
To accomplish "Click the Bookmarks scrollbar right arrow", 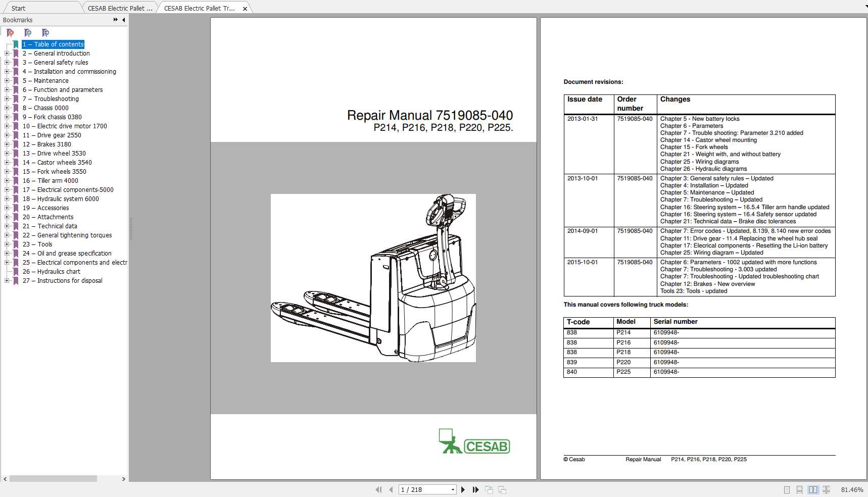I will (124, 479).
